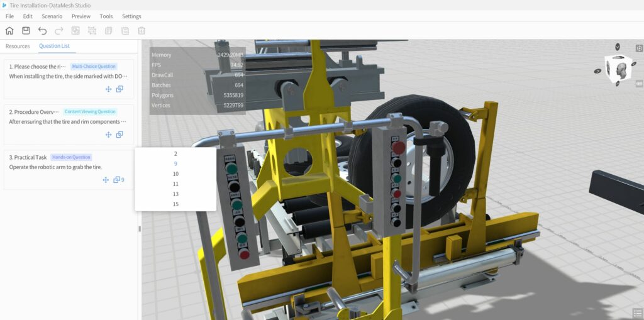
Task: Open linked scene dropdown on Practical Task
Action: coord(118,180)
